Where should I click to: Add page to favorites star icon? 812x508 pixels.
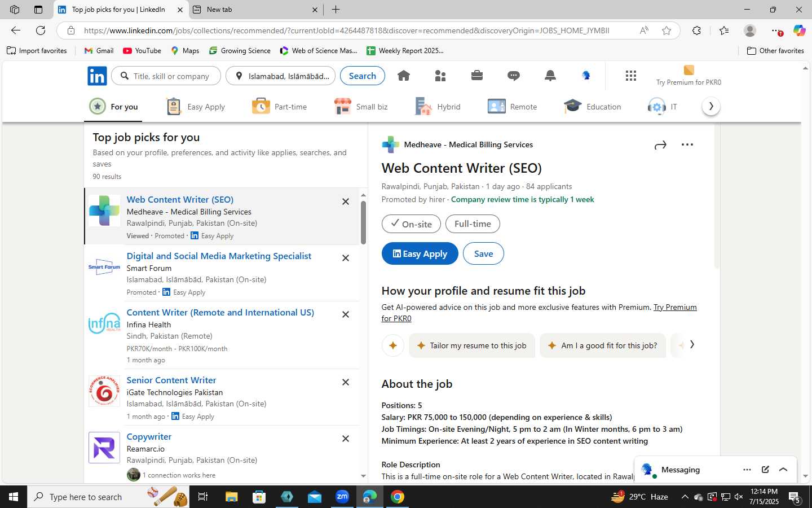point(667,30)
